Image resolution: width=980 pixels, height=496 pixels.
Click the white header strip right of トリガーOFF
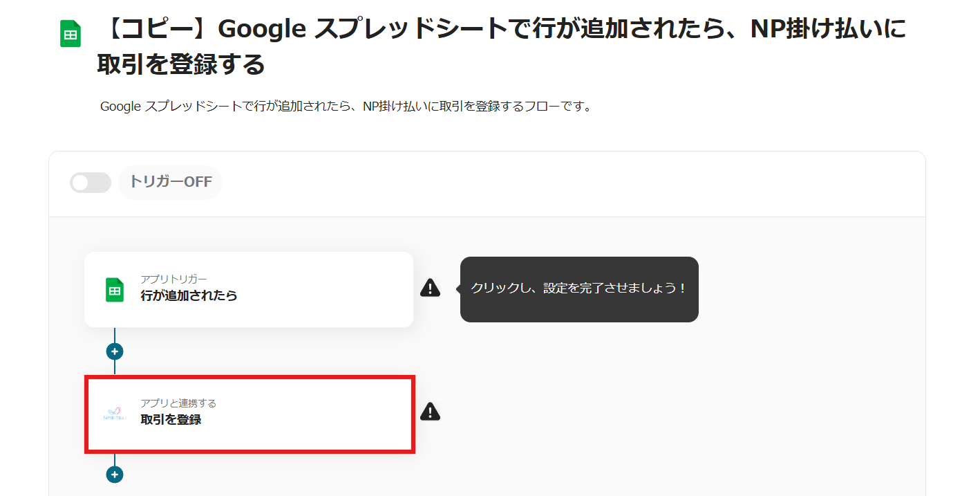coord(553,183)
